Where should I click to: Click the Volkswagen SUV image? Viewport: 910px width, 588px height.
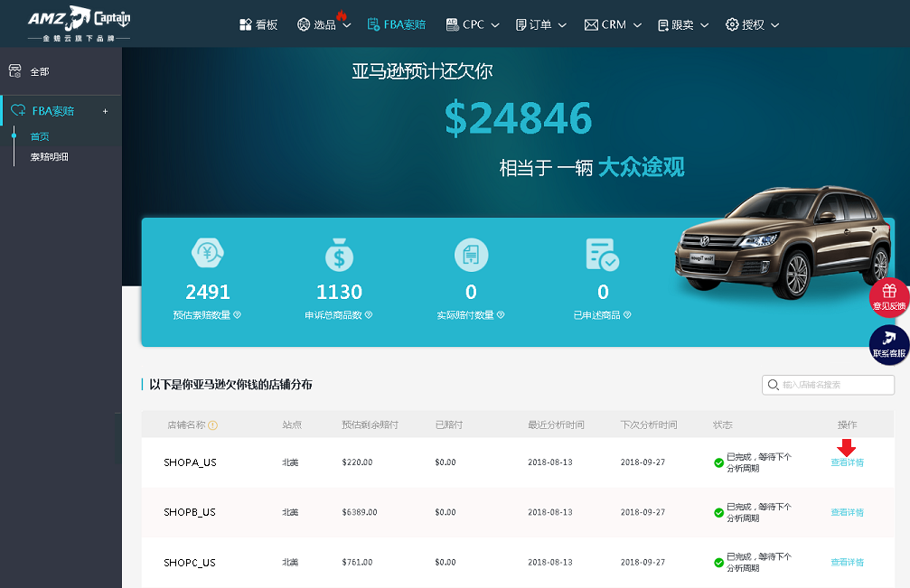[783, 242]
